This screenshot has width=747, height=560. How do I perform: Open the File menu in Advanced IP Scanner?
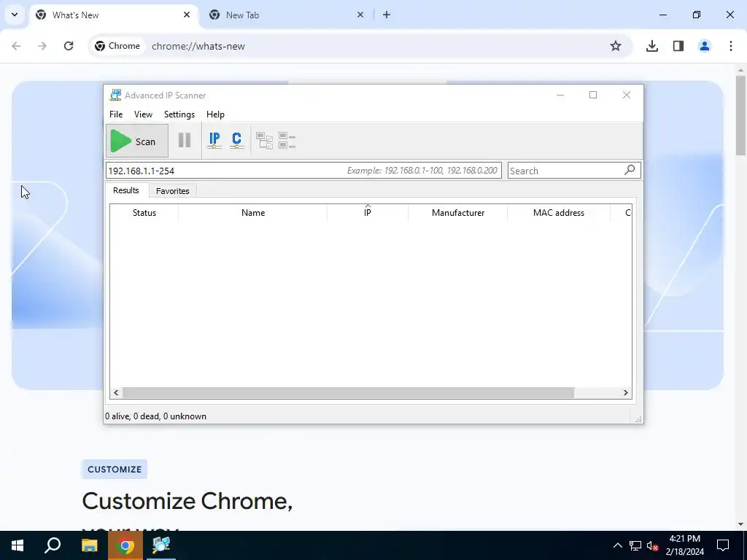pyautogui.click(x=116, y=114)
